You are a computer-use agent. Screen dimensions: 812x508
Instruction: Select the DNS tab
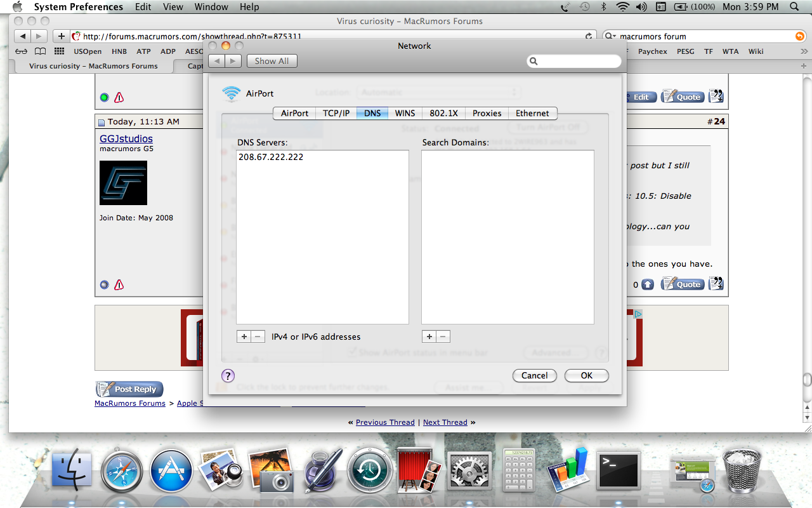pos(372,113)
